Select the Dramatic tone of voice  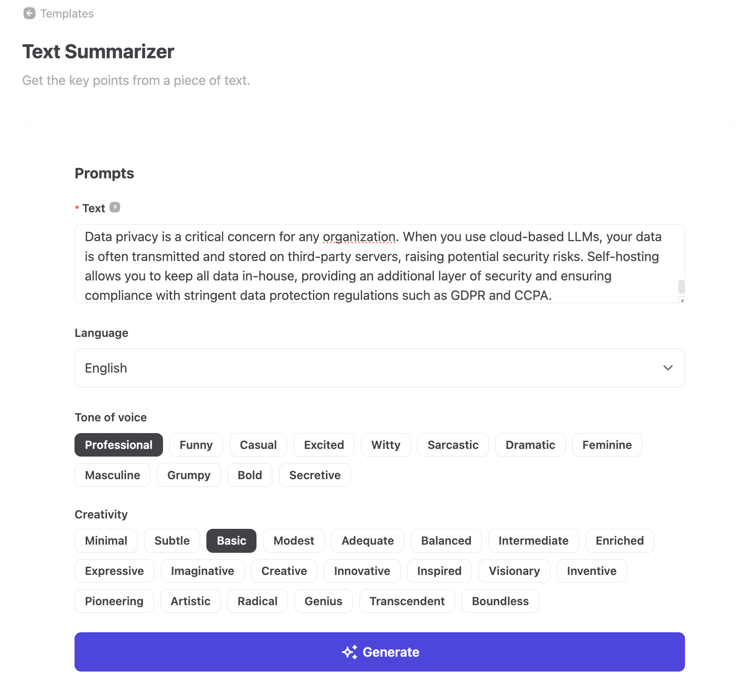click(530, 445)
